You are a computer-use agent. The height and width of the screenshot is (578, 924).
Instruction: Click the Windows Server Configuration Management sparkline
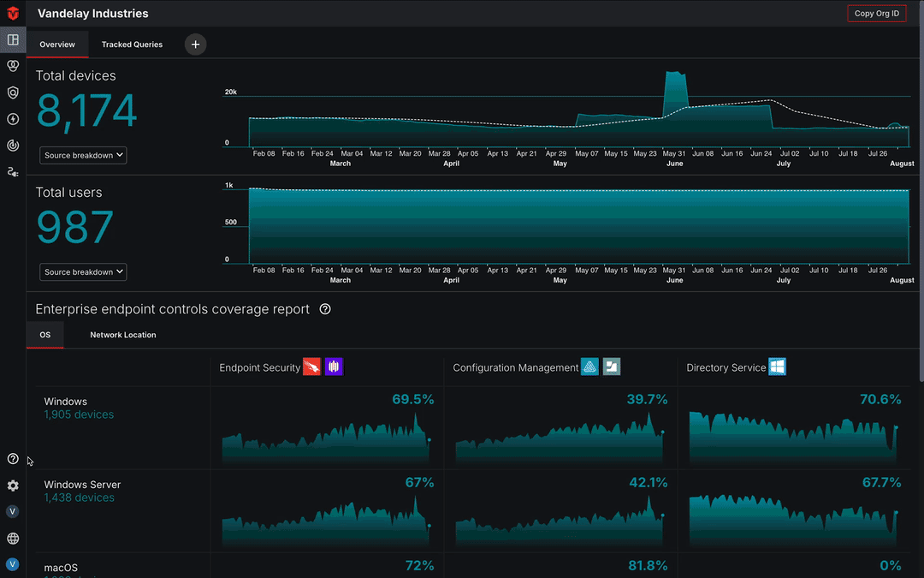tap(560, 521)
